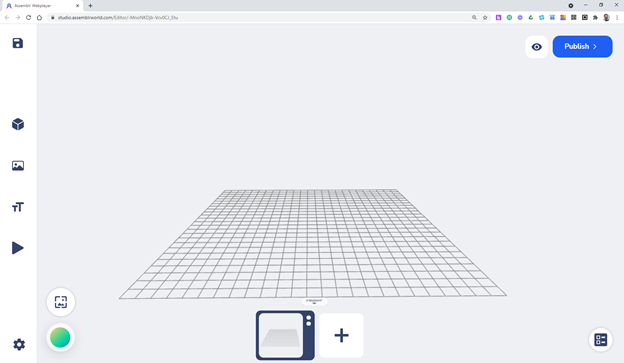Image resolution: width=624 pixels, height=363 pixels.
Task: Open the scene list panel icon
Action: click(601, 340)
